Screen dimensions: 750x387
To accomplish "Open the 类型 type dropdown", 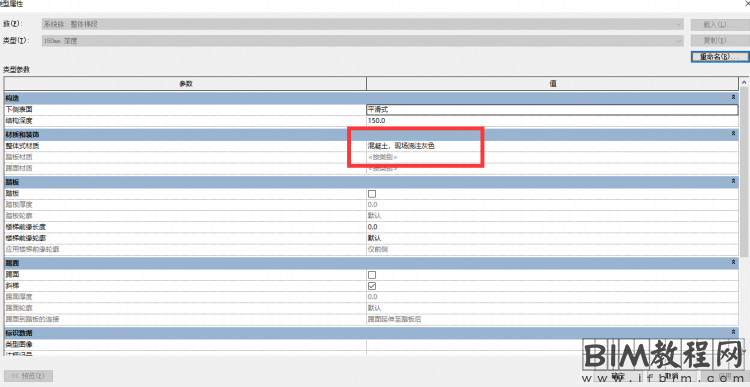I will (x=363, y=41).
